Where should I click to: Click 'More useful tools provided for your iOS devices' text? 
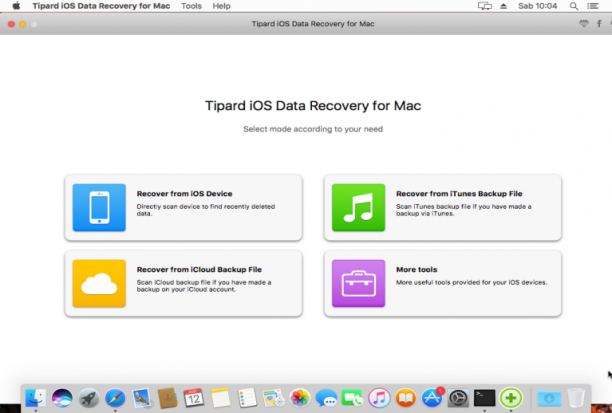tap(471, 282)
